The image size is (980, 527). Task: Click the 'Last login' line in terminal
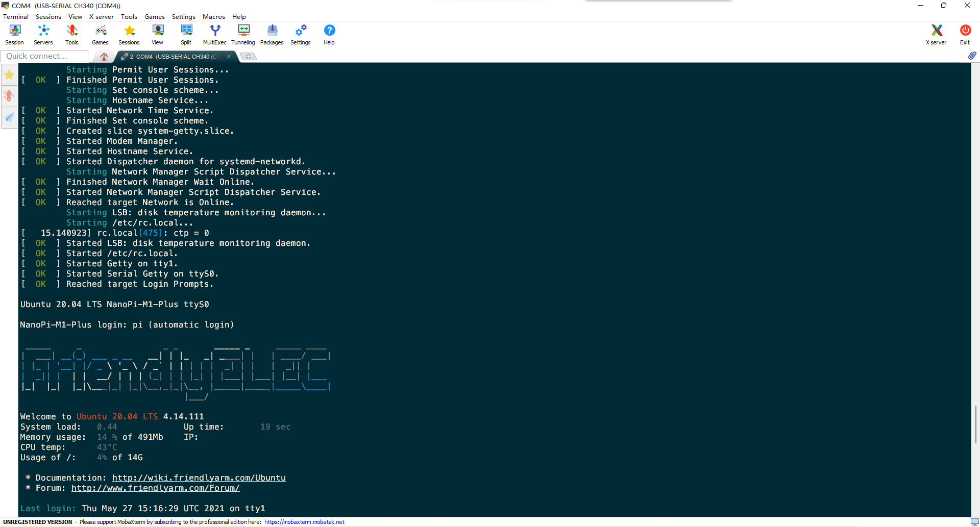click(143, 509)
